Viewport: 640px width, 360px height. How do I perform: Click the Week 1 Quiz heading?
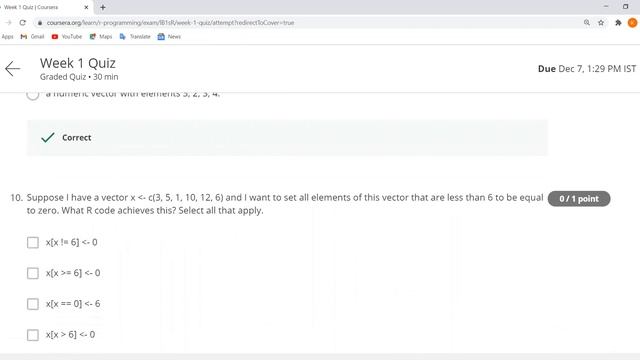pos(78,63)
